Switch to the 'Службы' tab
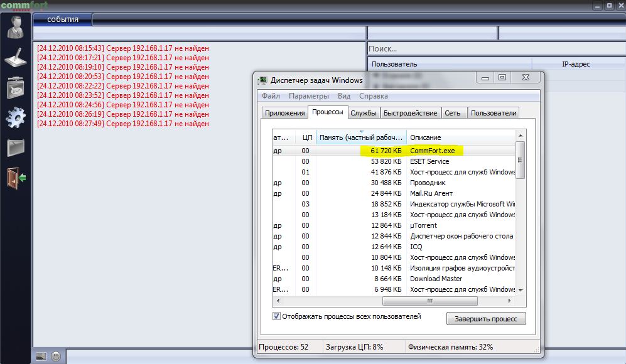 364,113
